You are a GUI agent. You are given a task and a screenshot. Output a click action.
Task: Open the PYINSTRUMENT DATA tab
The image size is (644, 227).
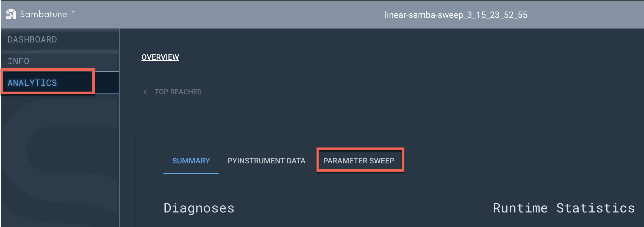pos(266,160)
